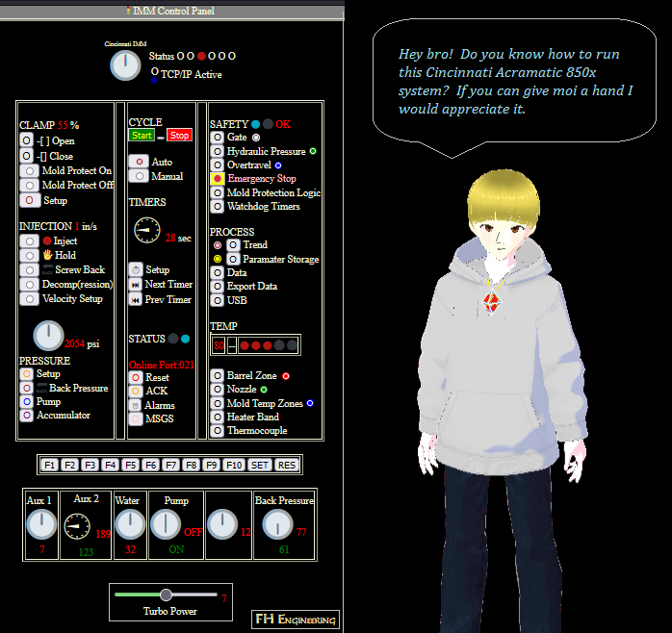Click the Reset status icon
Viewport: 672px width, 633px height.
[136, 377]
